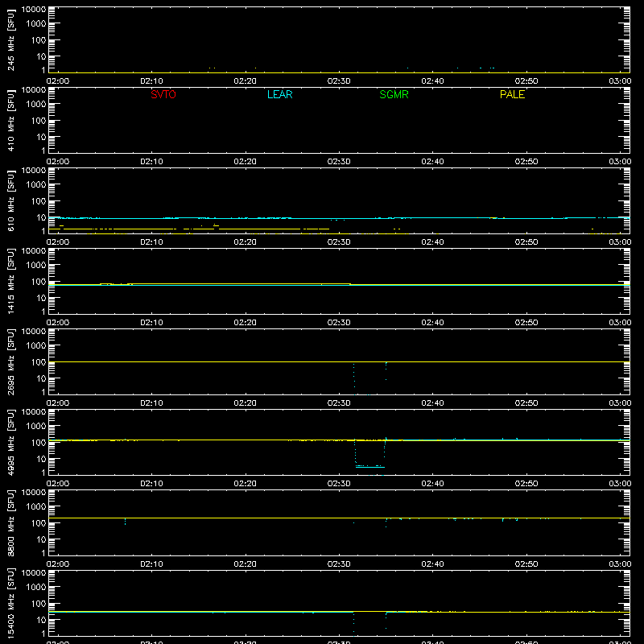
Task: Click the 02:10 time tick under 245 MHz panel
Action: pos(151,81)
